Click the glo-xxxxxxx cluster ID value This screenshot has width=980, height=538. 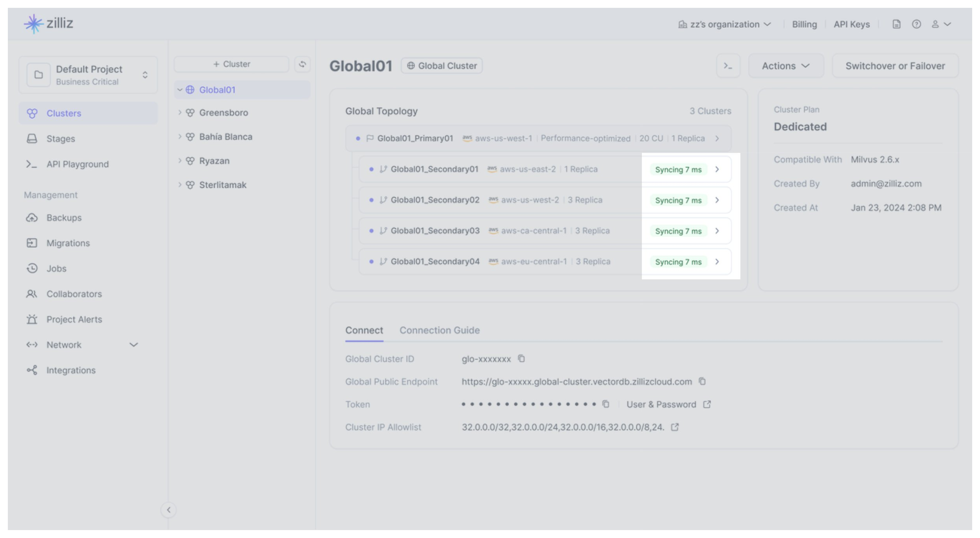click(486, 359)
